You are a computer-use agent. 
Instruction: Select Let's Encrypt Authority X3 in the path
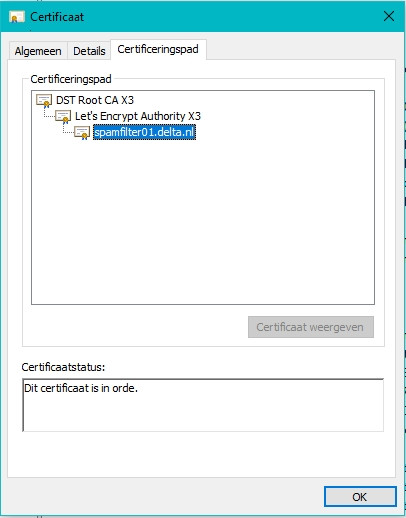[x=138, y=116]
